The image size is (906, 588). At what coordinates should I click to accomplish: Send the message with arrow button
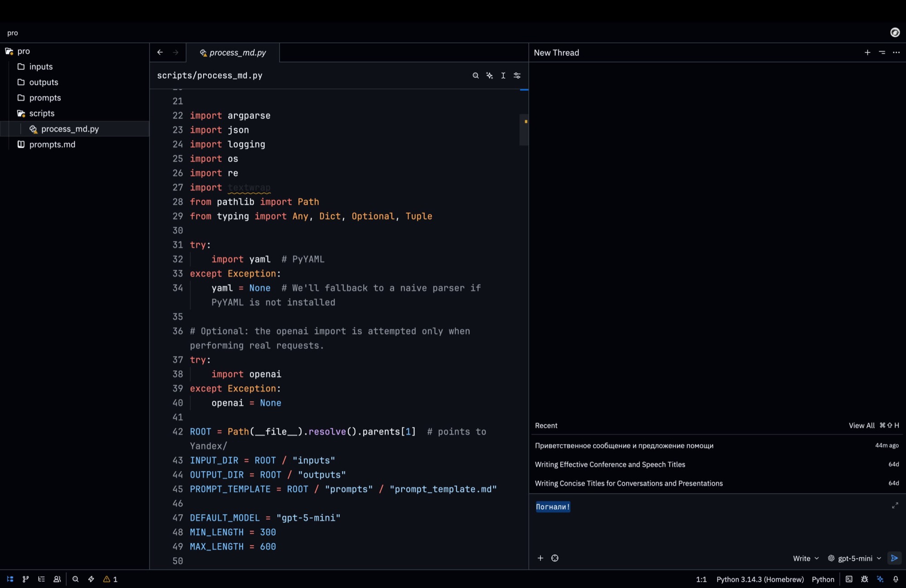tap(894, 558)
